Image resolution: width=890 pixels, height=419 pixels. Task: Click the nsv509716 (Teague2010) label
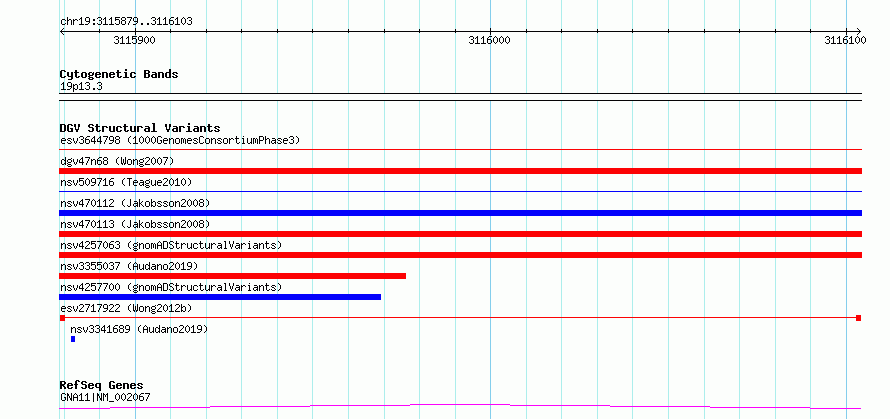pyautogui.click(x=126, y=182)
